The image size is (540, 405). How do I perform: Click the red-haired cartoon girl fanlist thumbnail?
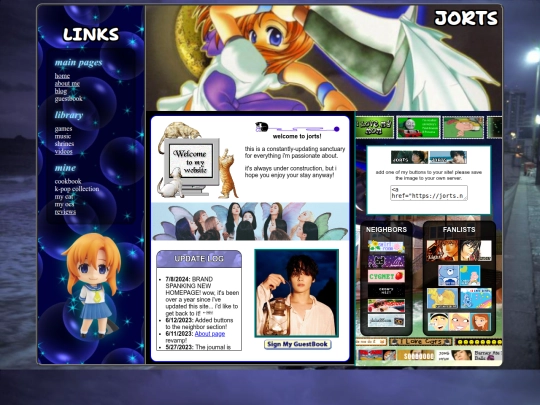pyautogui.click(x=480, y=322)
